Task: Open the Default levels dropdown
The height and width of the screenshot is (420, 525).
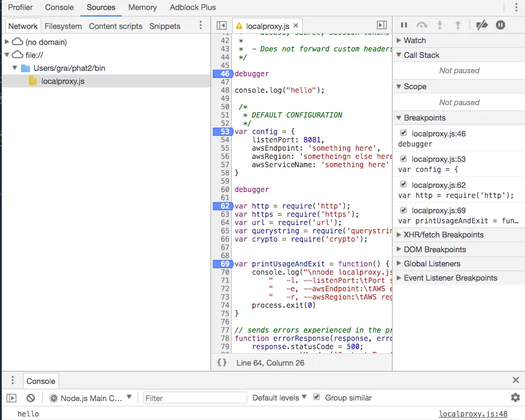Action: point(279,398)
